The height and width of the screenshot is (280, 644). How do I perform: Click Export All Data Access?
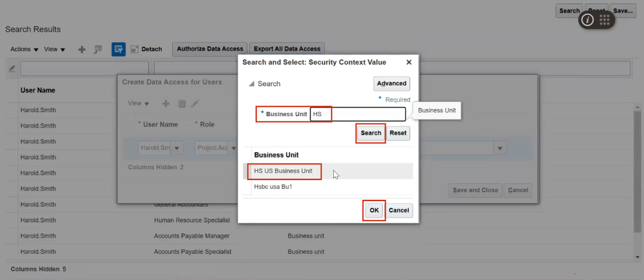286,48
